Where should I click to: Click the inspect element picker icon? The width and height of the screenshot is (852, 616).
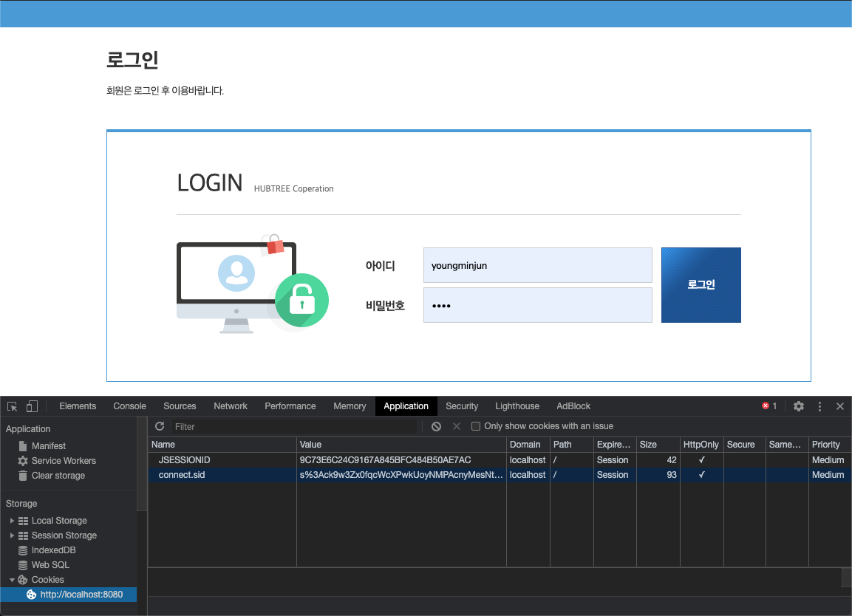(x=13, y=406)
